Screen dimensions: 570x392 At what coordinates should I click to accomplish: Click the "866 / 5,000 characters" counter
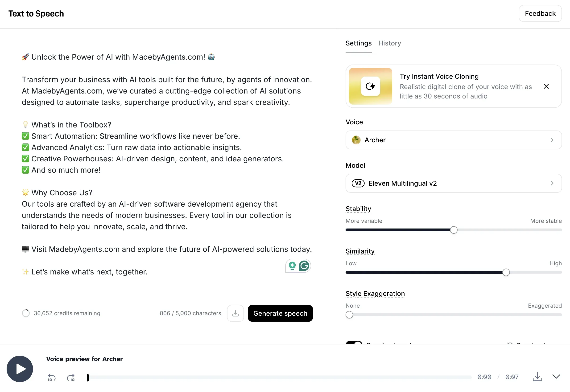click(x=190, y=313)
